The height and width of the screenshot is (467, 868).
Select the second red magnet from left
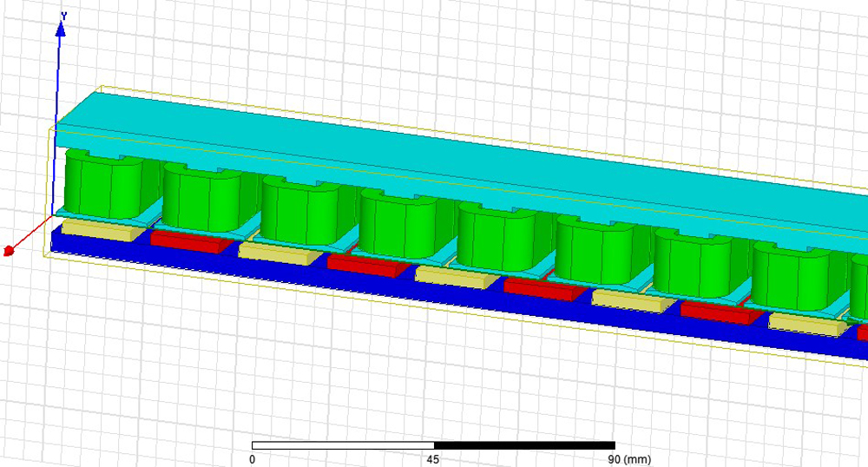368,265
